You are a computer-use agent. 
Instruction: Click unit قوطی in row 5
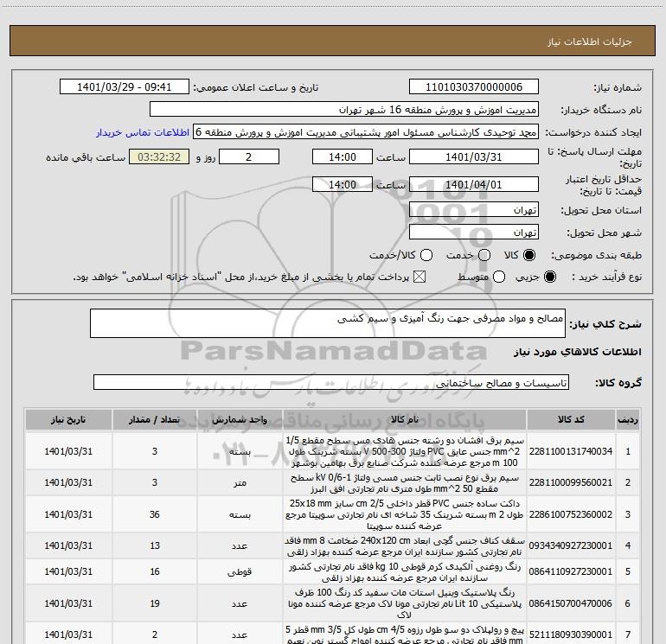[x=240, y=572]
